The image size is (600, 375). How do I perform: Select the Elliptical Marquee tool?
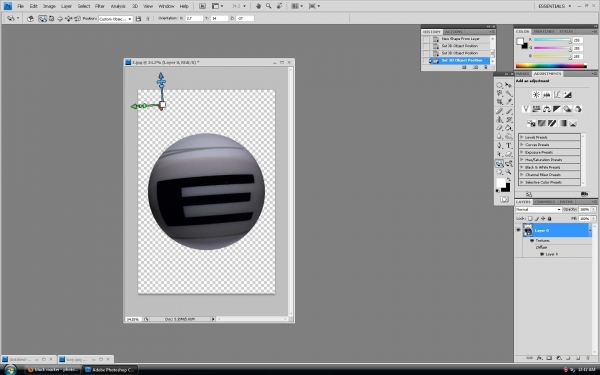[499, 85]
